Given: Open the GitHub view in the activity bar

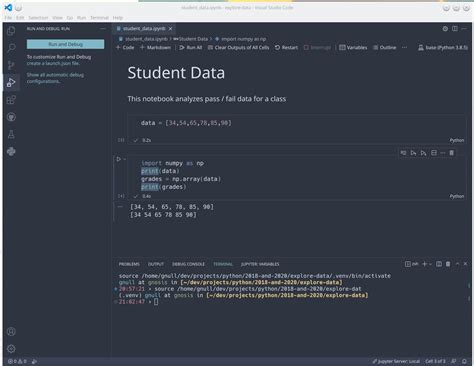Looking at the screenshot, I should tap(11, 117).
